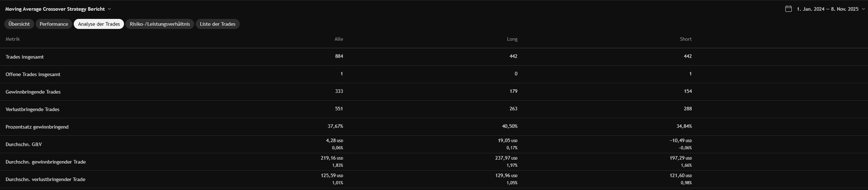Expand the date range dropdown chevron

click(863, 9)
